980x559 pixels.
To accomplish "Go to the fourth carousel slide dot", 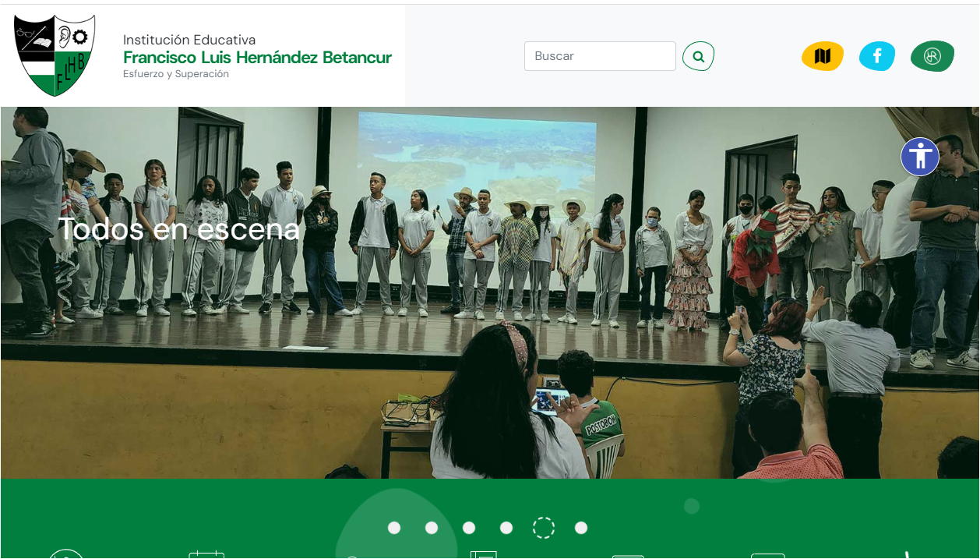I will (x=506, y=528).
